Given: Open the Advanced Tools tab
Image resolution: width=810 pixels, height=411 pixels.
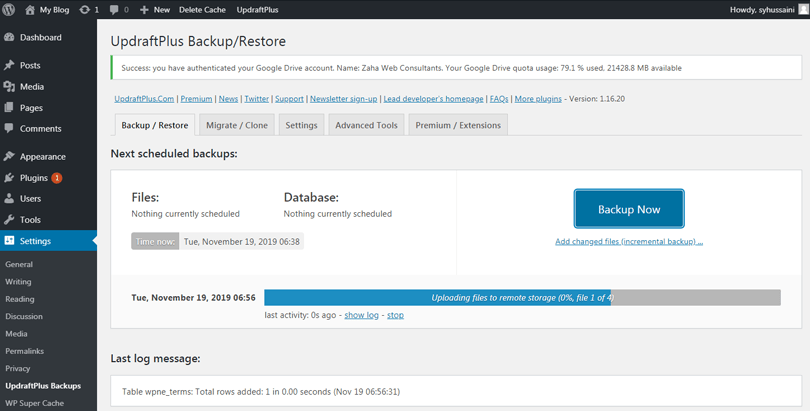Looking at the screenshot, I should (x=366, y=125).
